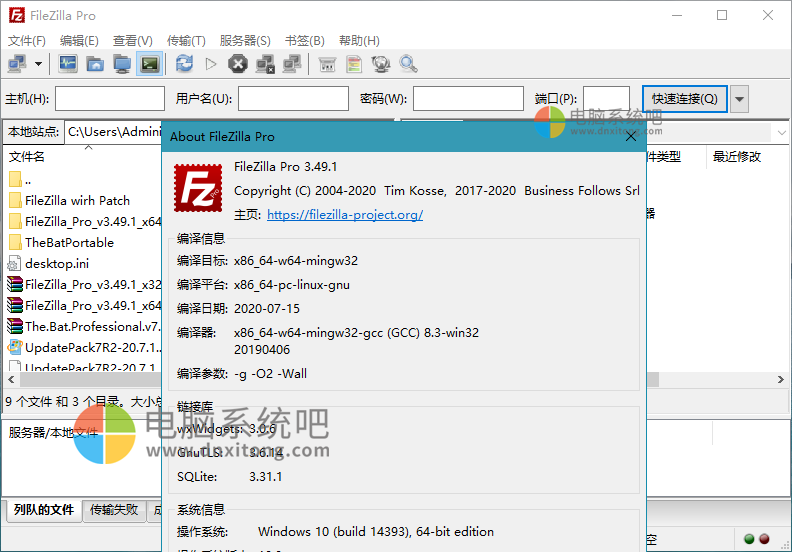Screen dimensions: 792x552
Task: Click the reconnect to last server icon
Action: point(292,64)
